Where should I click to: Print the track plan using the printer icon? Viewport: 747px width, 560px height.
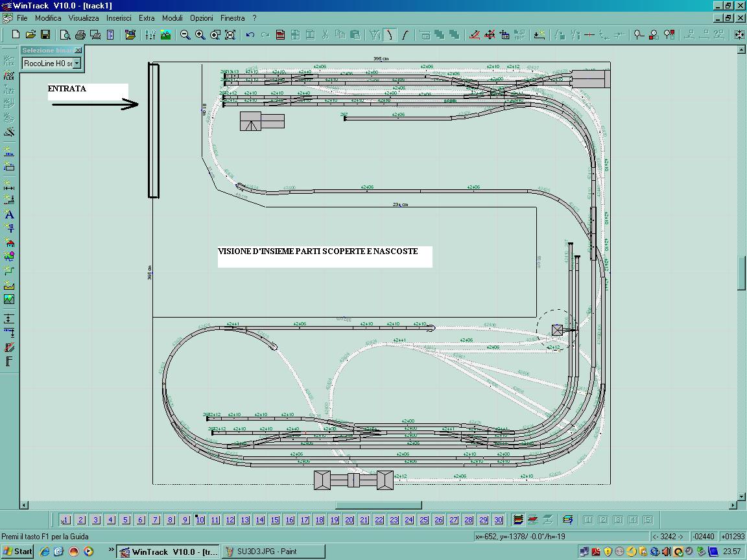tap(80, 35)
